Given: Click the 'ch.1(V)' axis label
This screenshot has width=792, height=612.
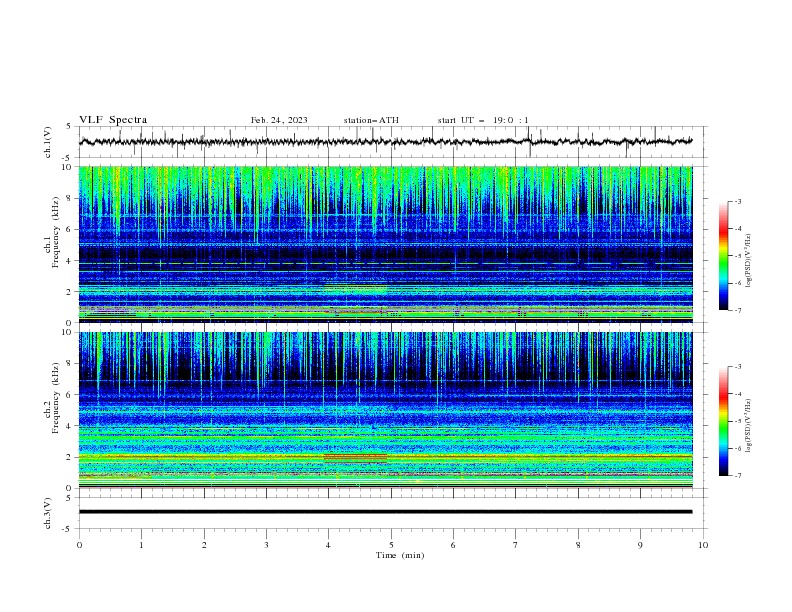Looking at the screenshot, I should [48, 142].
